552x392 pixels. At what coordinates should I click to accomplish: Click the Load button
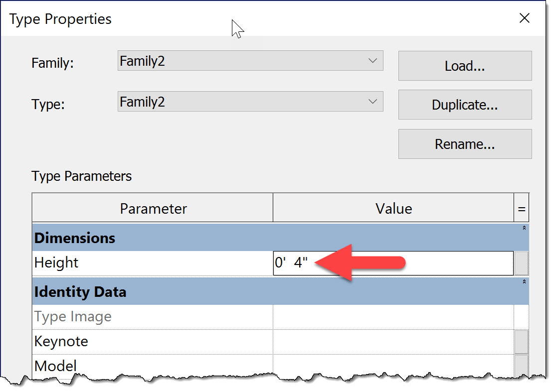[x=464, y=66]
